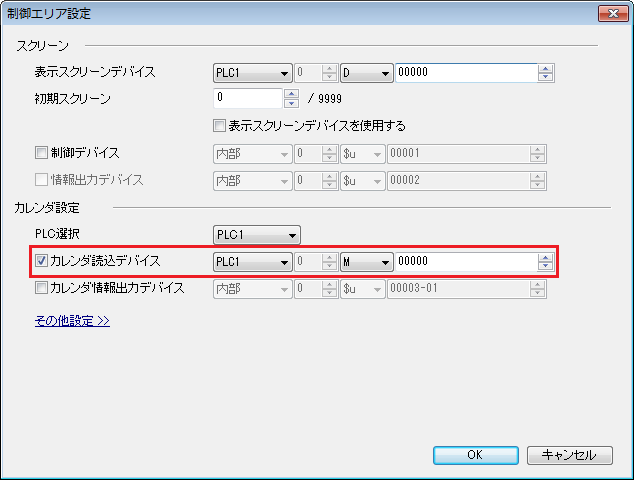
Task: Decrement the 初期スクリーン value
Action: (x=291, y=103)
